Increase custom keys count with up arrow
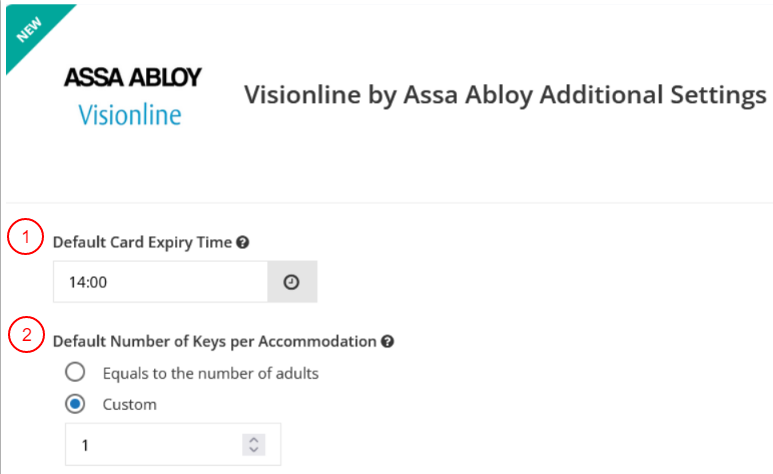The height and width of the screenshot is (474, 773). 254,439
